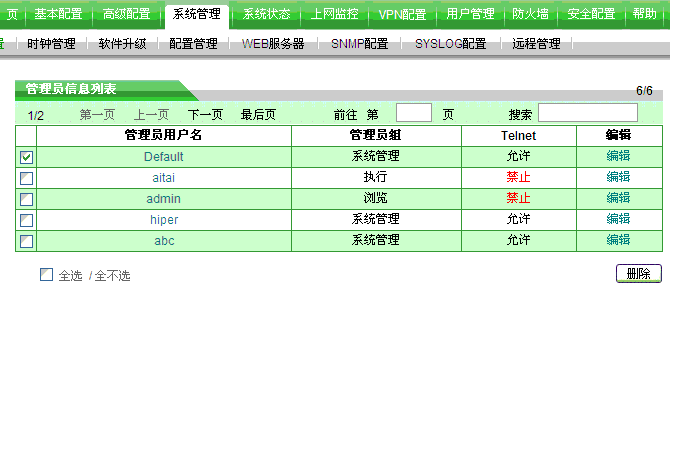Go to the 防火墙 tab
This screenshot has height=456, width=683.
click(x=530, y=14)
